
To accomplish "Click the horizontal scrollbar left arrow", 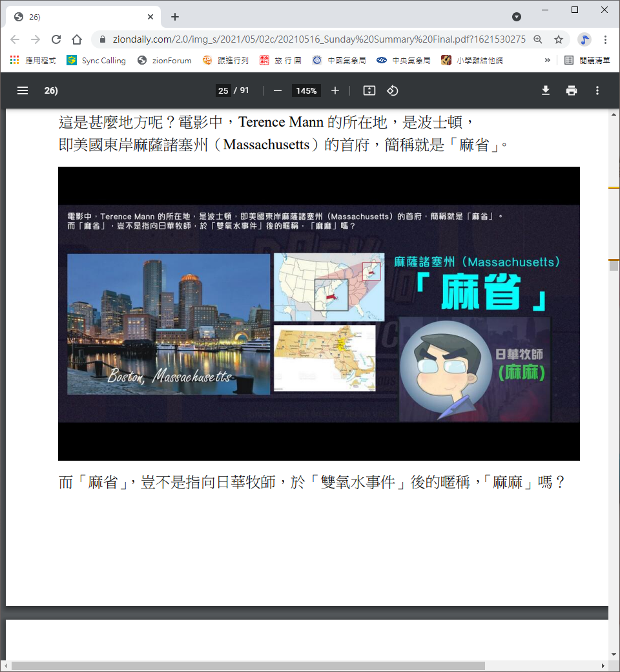I will (5, 666).
